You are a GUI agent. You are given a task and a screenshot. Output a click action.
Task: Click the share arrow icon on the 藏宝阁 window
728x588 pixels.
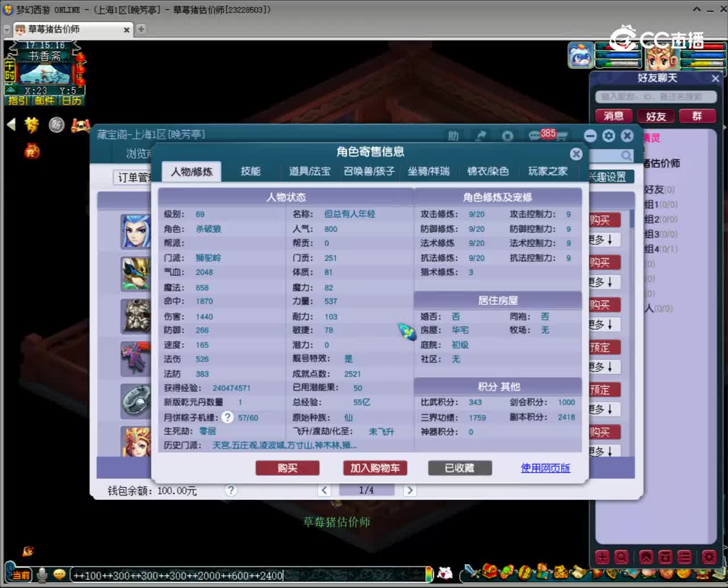coord(481,135)
